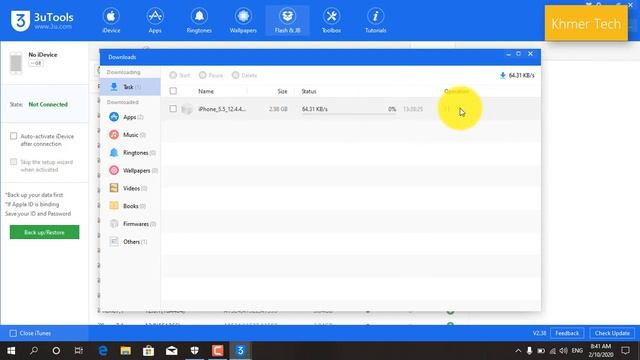This screenshot has height=360, width=640.
Task: Open the notification center
Action: point(625,351)
